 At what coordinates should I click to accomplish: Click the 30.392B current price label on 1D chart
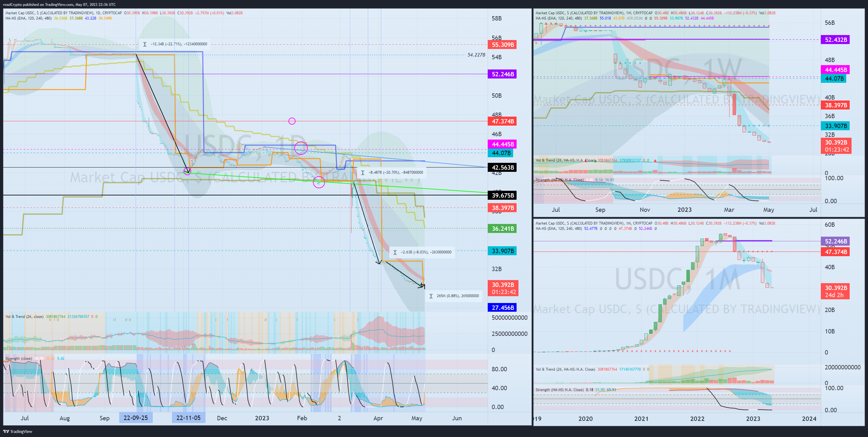click(503, 288)
